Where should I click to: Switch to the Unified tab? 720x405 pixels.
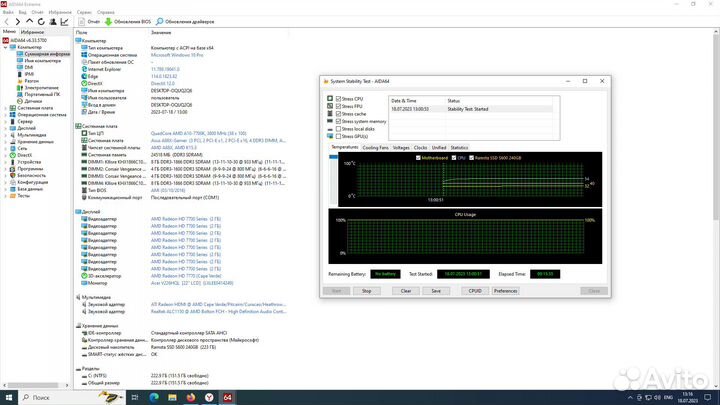pos(439,147)
